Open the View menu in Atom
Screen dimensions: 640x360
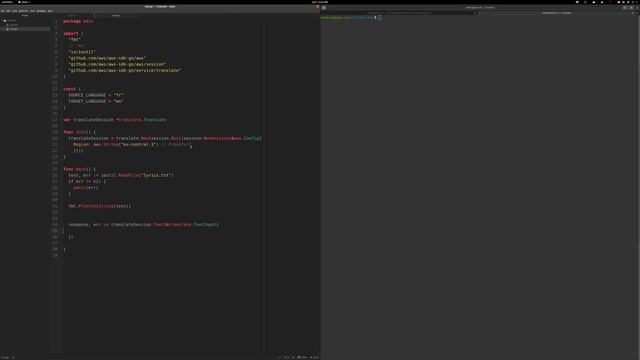point(15,11)
